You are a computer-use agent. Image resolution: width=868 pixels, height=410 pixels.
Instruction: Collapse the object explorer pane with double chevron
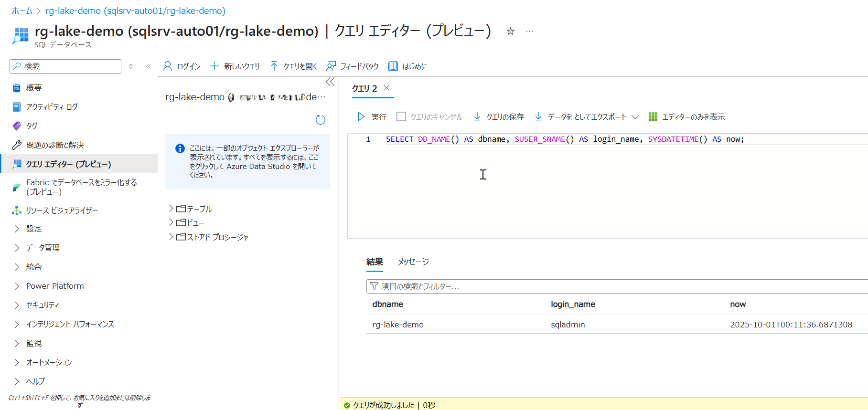coord(330,82)
